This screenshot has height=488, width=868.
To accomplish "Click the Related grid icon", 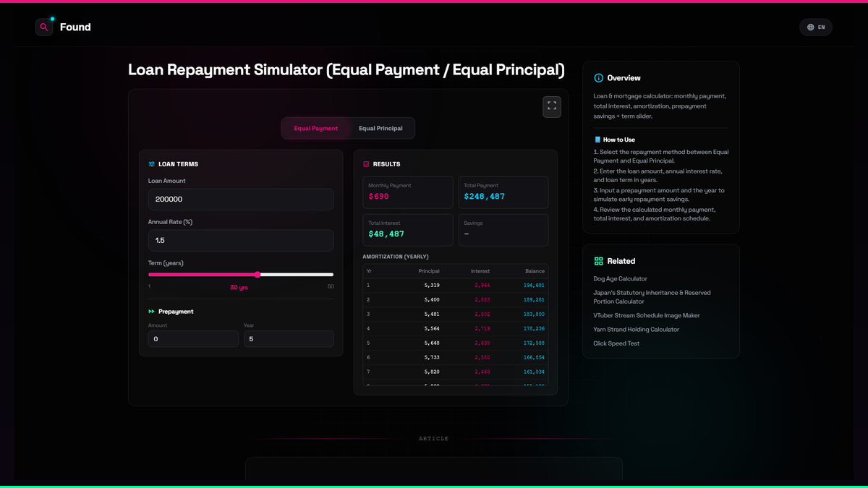I will [598, 261].
